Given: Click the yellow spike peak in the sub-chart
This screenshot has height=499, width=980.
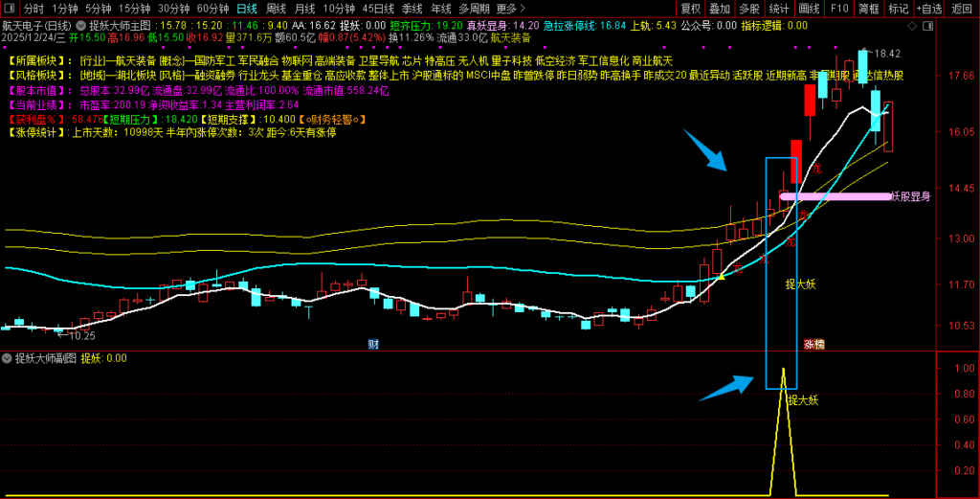Looking at the screenshot, I should 784,370.
